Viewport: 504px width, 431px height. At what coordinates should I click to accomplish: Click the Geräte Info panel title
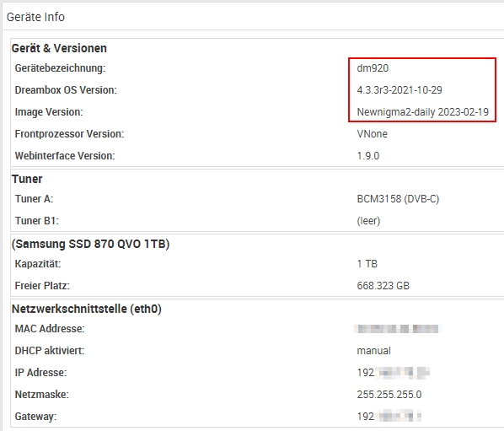tap(35, 17)
